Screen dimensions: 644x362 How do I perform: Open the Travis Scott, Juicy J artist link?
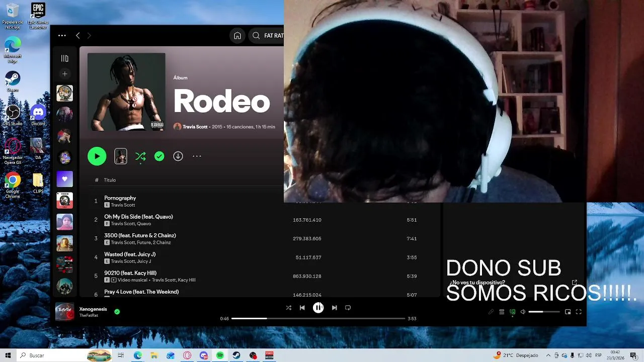pyautogui.click(x=131, y=261)
